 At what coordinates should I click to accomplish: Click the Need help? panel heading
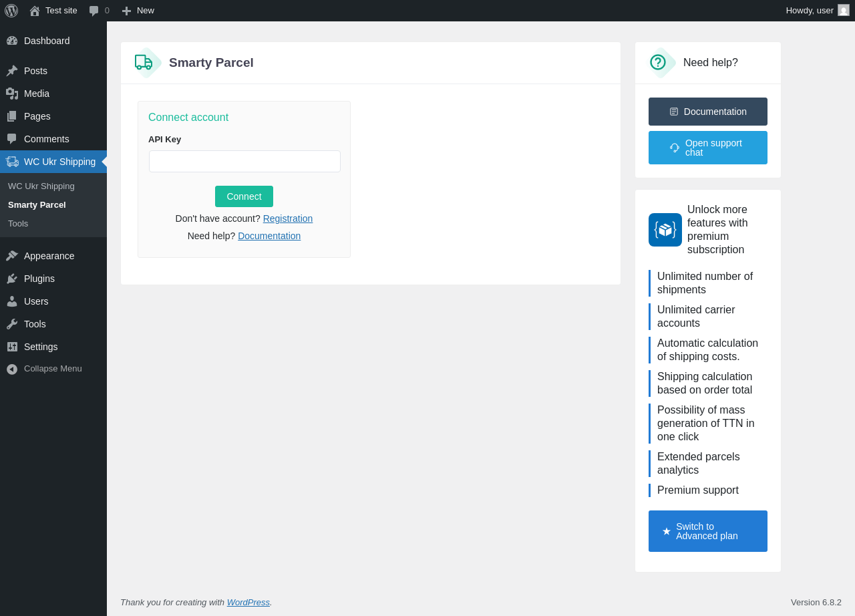click(x=711, y=63)
